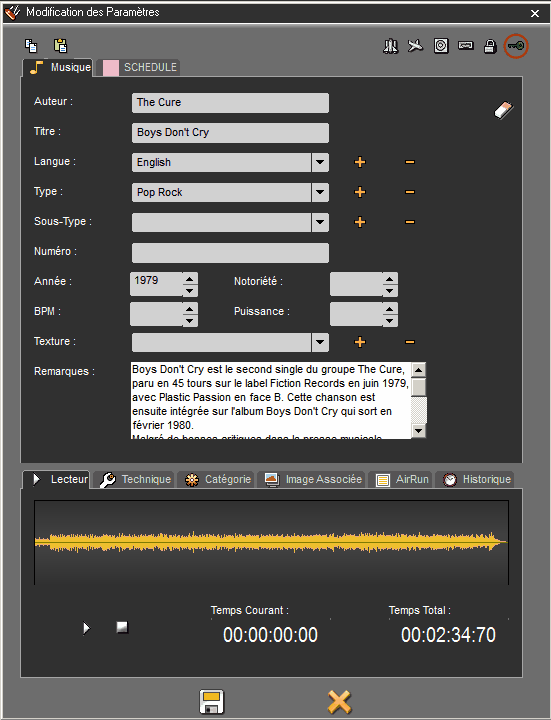Click the airplane icon in the toolbar

click(x=415, y=46)
